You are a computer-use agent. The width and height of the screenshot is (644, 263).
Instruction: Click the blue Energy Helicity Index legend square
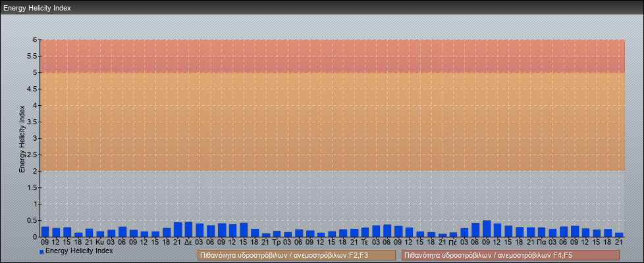(41, 251)
